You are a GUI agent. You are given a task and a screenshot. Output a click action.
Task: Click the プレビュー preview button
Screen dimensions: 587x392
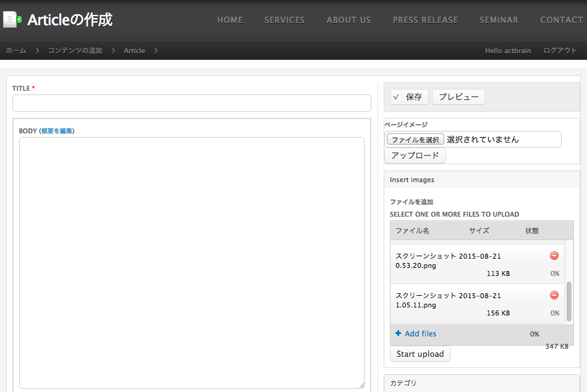tap(458, 97)
